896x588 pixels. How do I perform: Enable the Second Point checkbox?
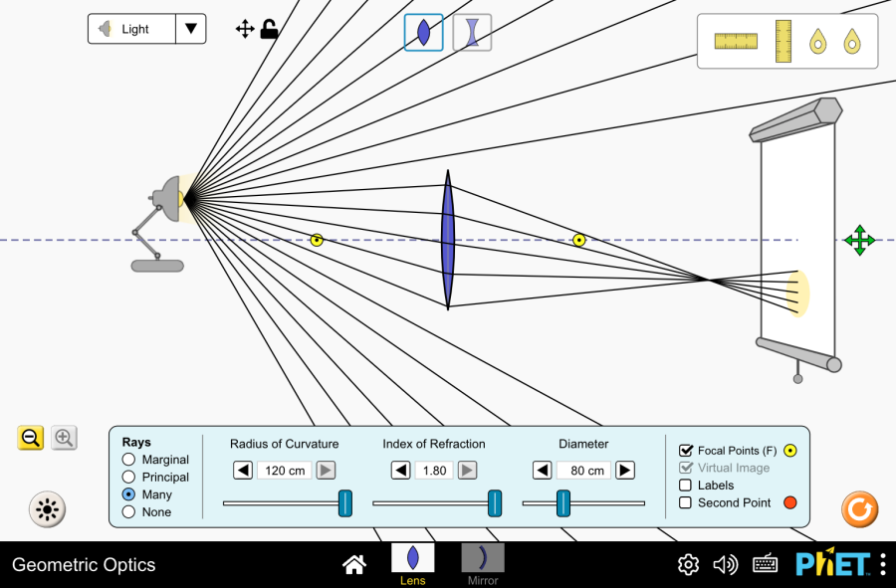[685, 502]
